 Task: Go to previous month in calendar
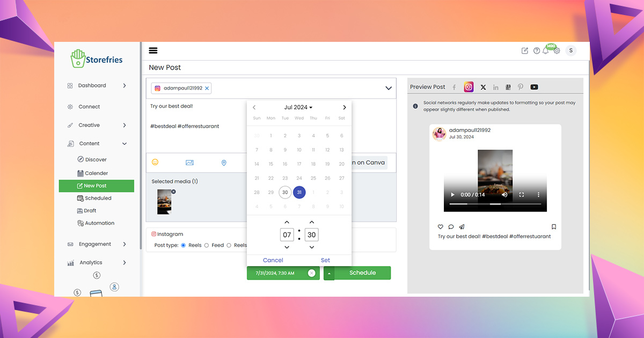point(254,107)
